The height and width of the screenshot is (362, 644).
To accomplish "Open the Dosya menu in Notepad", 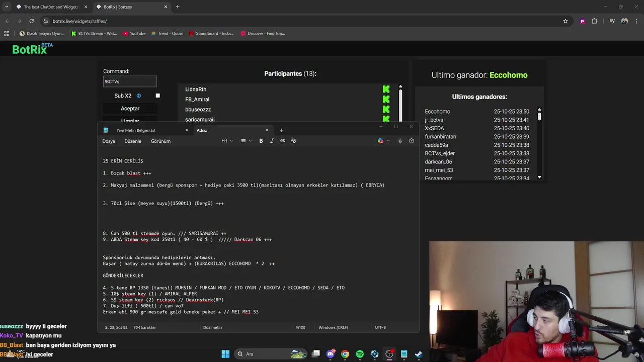I will 109,141.
